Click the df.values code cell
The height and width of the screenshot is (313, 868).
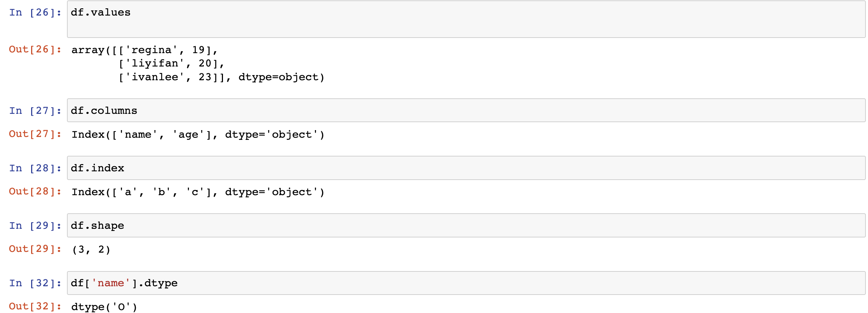pyautogui.click(x=466, y=19)
